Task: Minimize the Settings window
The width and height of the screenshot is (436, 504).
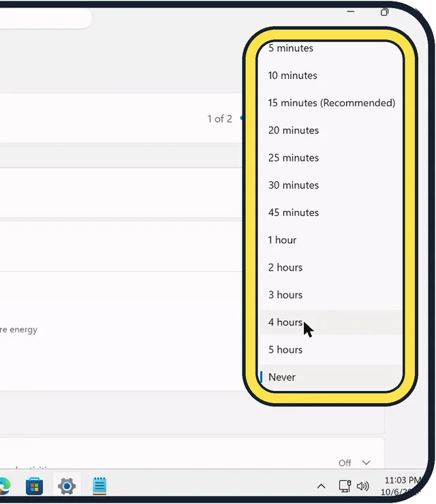Action: [350, 12]
